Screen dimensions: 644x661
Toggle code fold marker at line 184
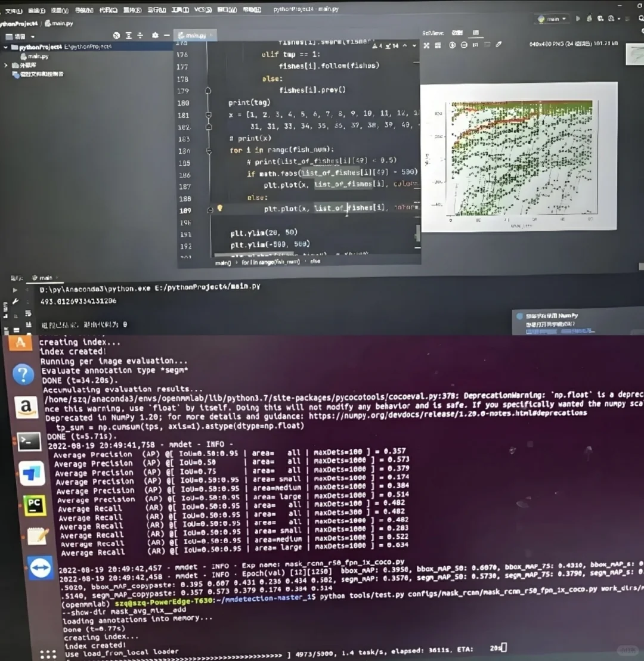pos(209,150)
